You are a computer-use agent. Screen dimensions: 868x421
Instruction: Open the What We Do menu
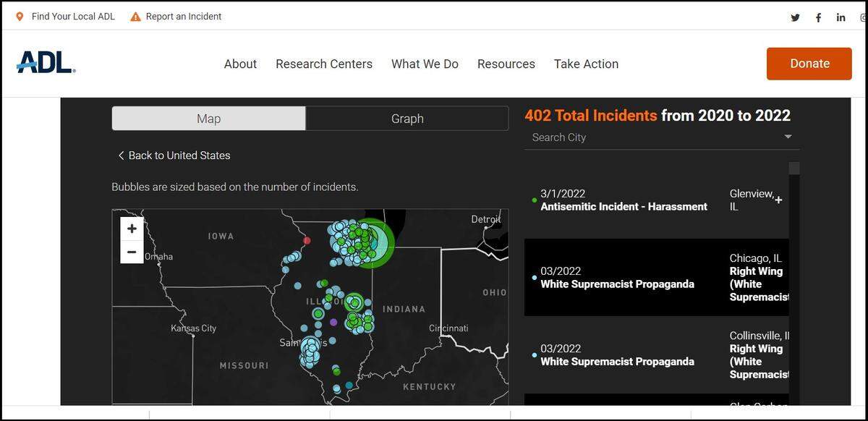[x=425, y=64]
